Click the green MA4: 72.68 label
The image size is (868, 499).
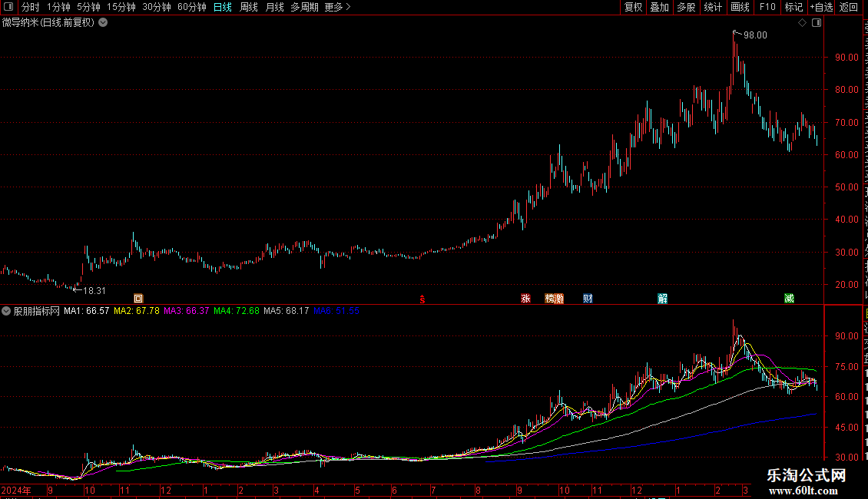click(237, 311)
